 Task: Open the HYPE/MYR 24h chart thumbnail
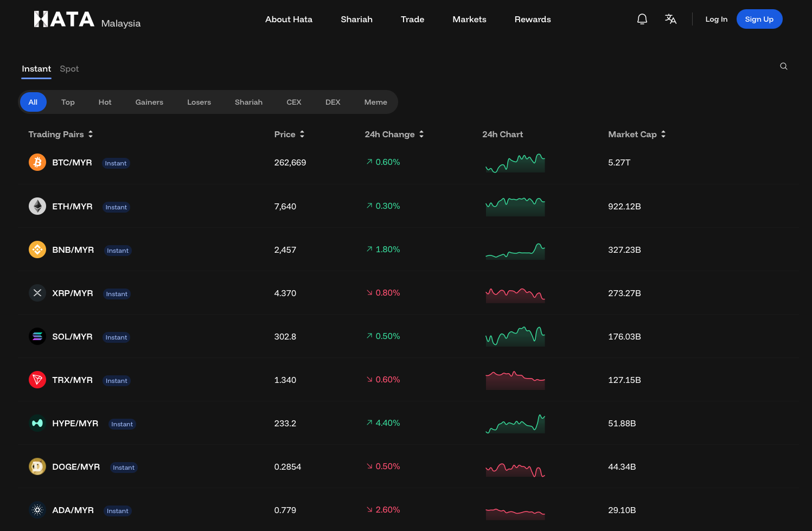pyautogui.click(x=515, y=423)
